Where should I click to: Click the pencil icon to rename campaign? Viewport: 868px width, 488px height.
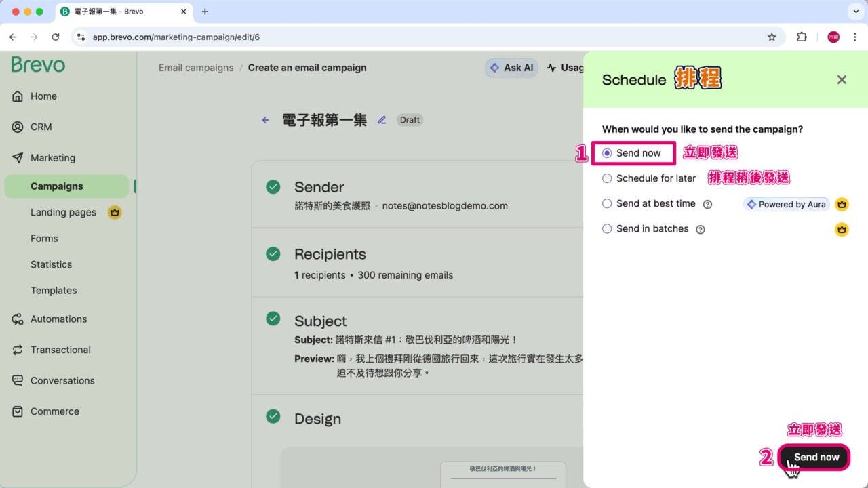coord(382,120)
